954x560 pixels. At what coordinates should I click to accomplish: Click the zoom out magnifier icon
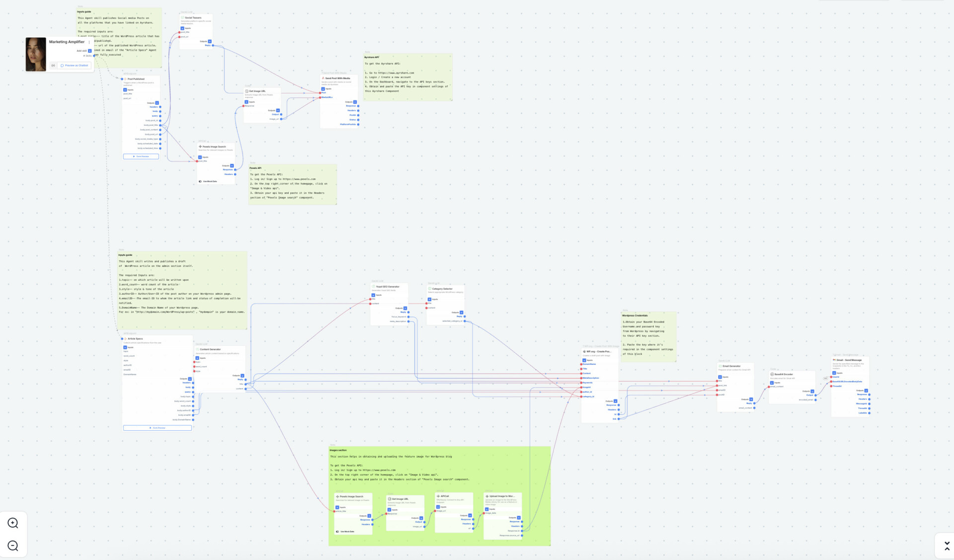[13, 546]
